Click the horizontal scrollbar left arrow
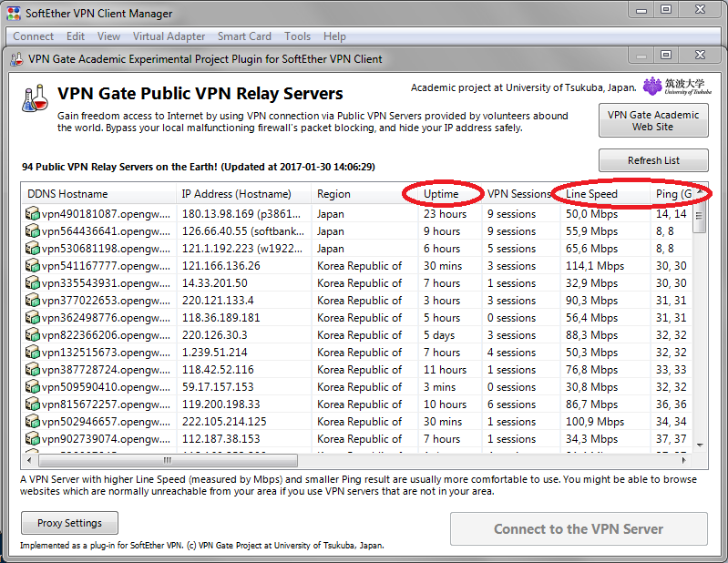This screenshot has height=563, width=728. pyautogui.click(x=29, y=460)
